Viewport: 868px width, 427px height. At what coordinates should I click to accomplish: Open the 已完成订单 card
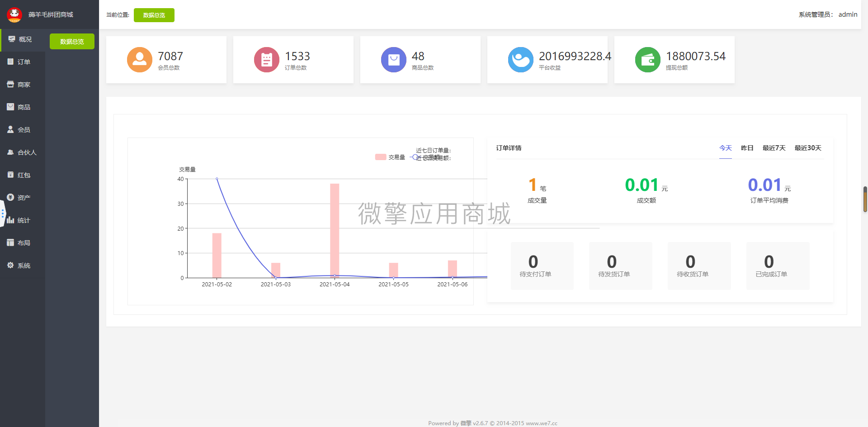pos(778,266)
